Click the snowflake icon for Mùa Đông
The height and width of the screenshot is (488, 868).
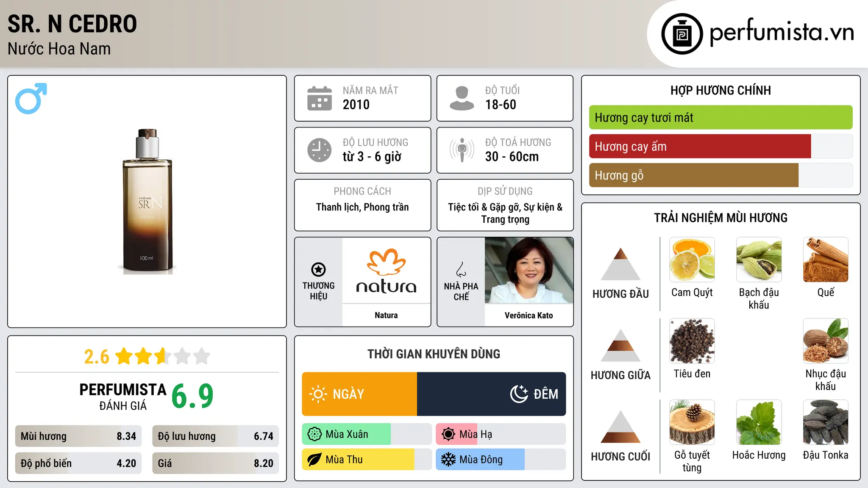(x=448, y=460)
